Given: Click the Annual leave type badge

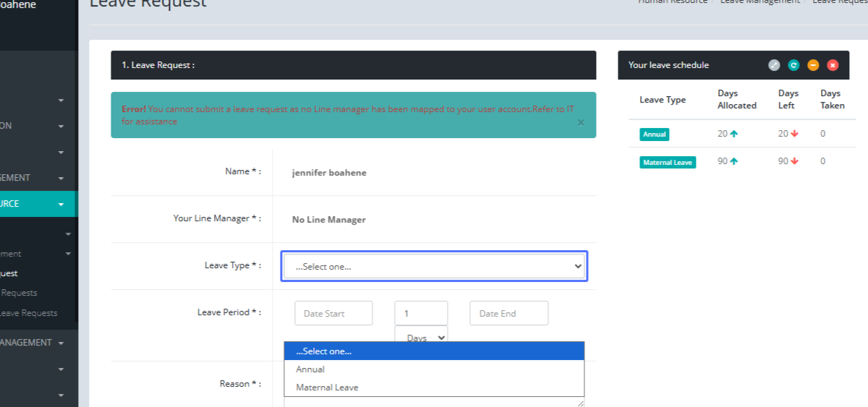Looking at the screenshot, I should (655, 134).
